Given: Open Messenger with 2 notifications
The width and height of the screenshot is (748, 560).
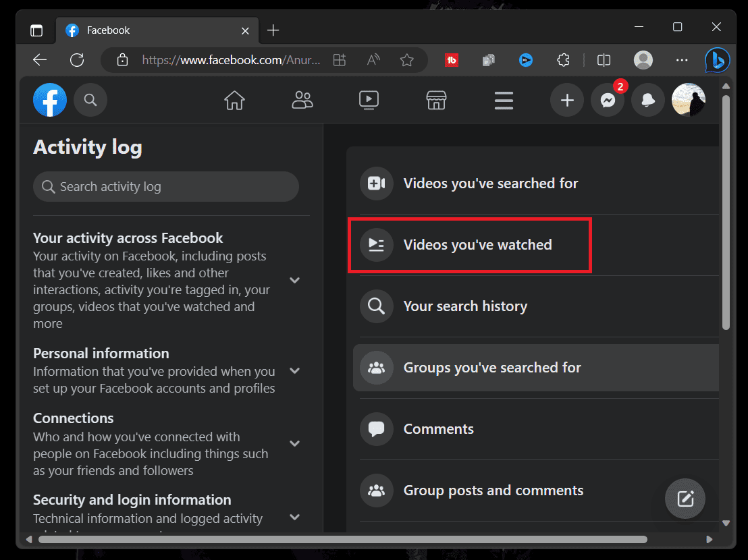Looking at the screenshot, I should click(x=608, y=100).
